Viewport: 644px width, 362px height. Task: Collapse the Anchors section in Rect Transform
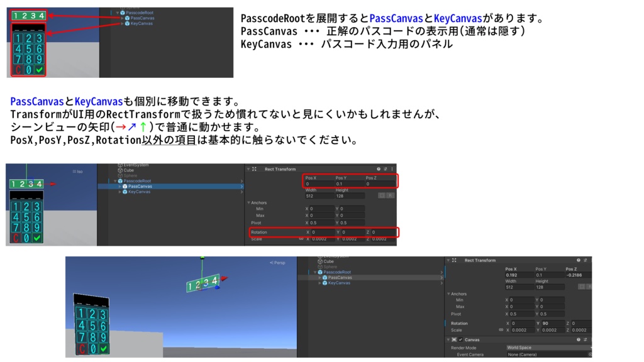(249, 203)
